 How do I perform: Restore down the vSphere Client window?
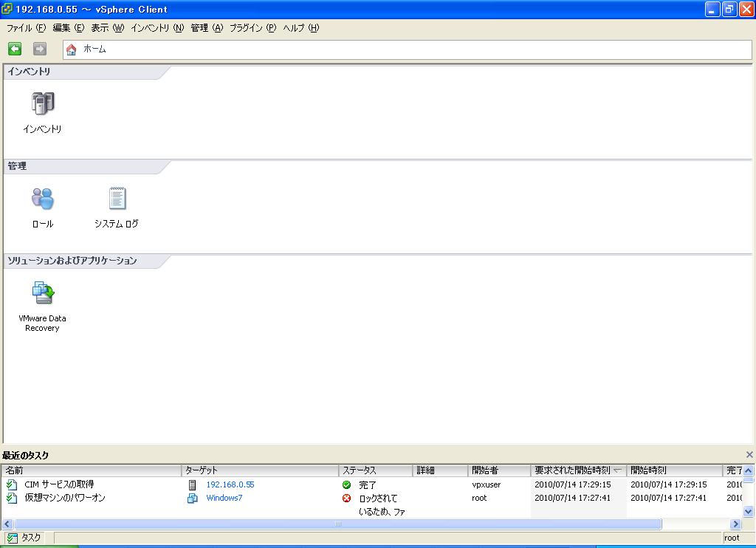point(729,9)
